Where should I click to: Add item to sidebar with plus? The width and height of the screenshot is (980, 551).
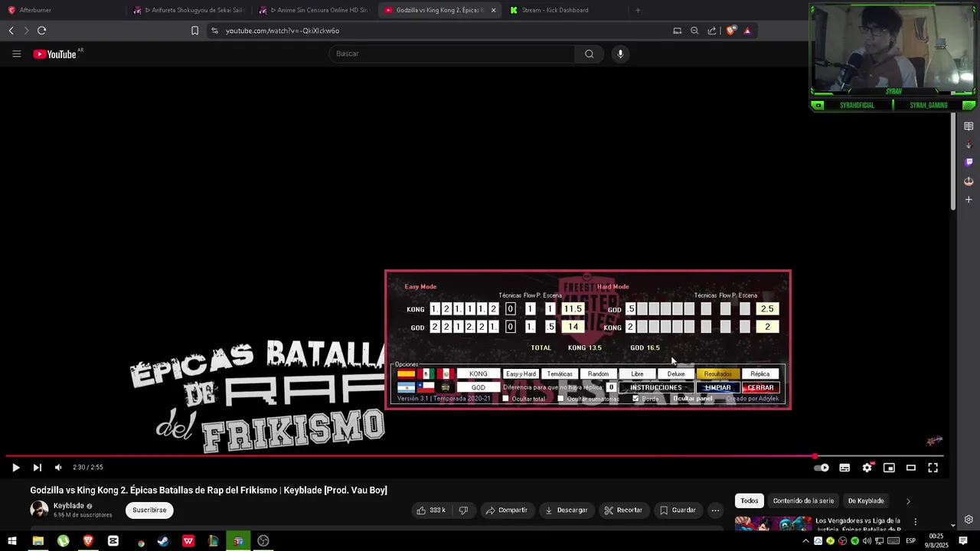(x=969, y=200)
